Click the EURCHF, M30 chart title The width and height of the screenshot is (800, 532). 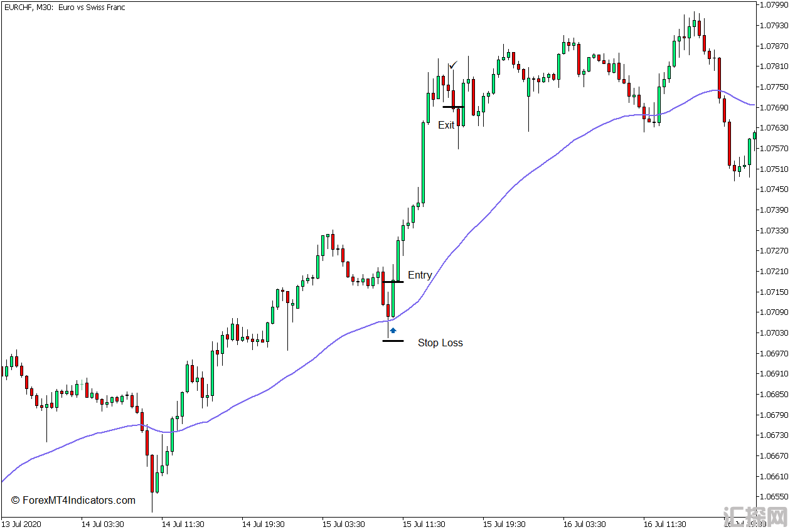point(63,8)
